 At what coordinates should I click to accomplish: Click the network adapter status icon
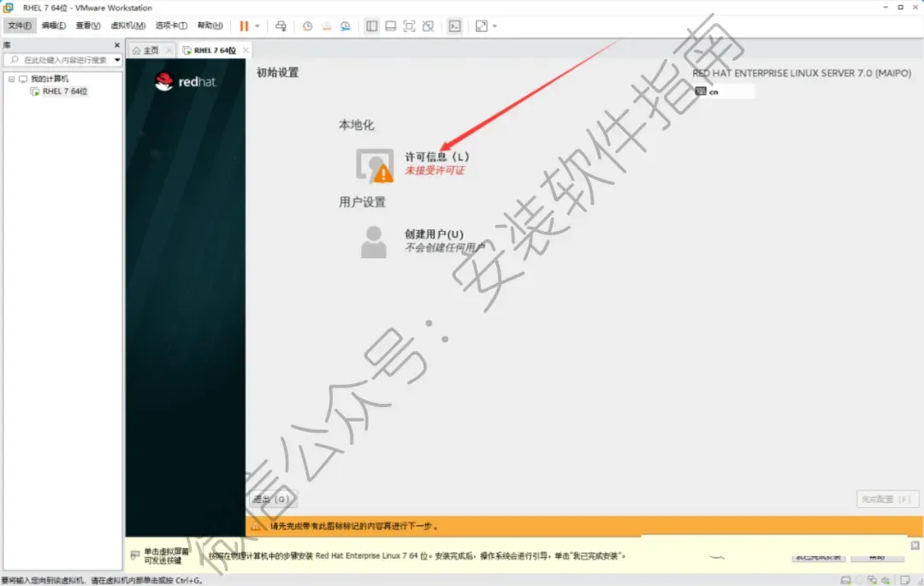(872, 580)
